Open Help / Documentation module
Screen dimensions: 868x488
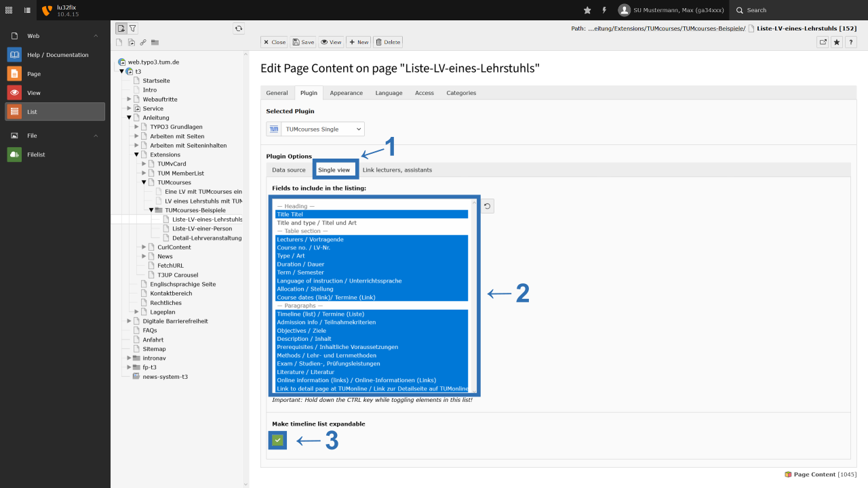pyautogui.click(x=54, y=55)
